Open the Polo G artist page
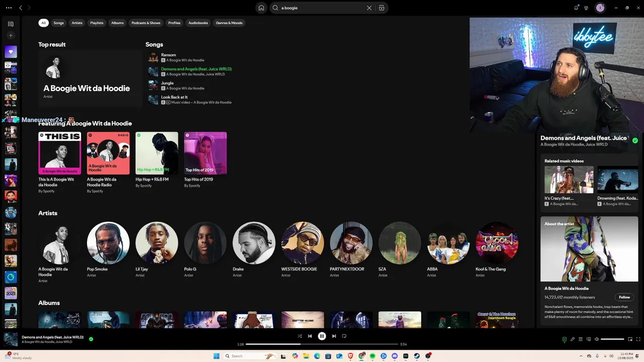 (x=205, y=243)
